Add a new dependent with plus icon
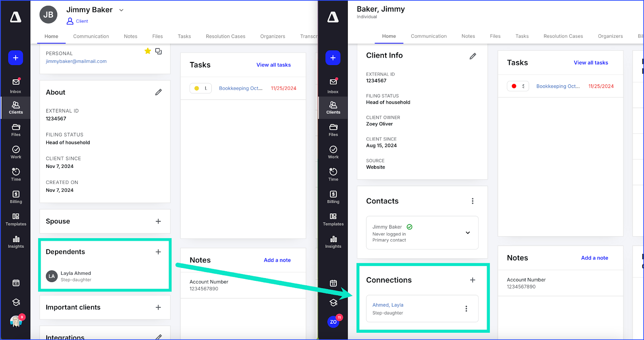The image size is (644, 340). [x=158, y=252]
